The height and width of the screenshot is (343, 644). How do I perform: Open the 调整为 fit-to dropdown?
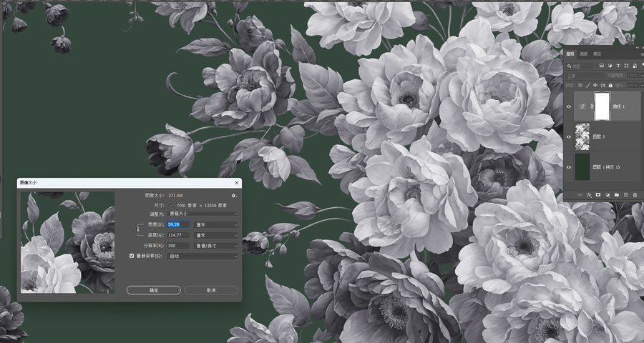[x=203, y=214]
